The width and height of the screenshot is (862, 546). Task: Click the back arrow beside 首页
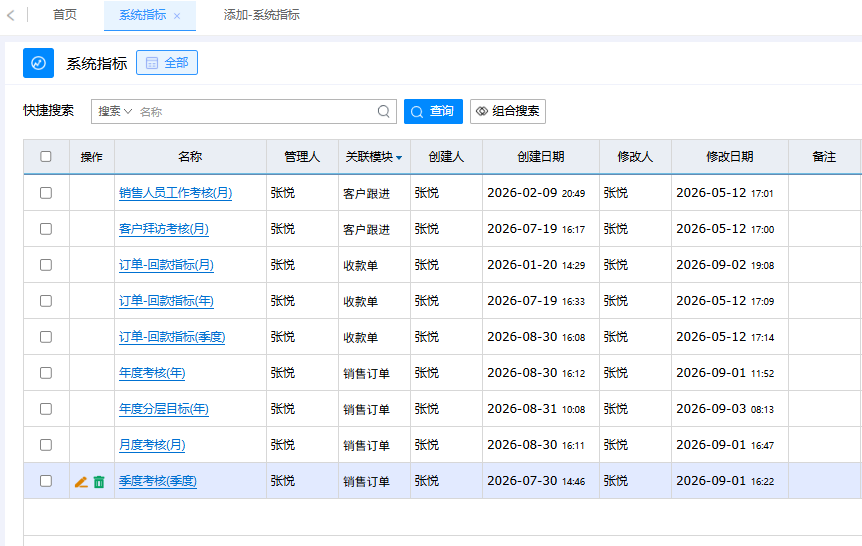point(11,15)
